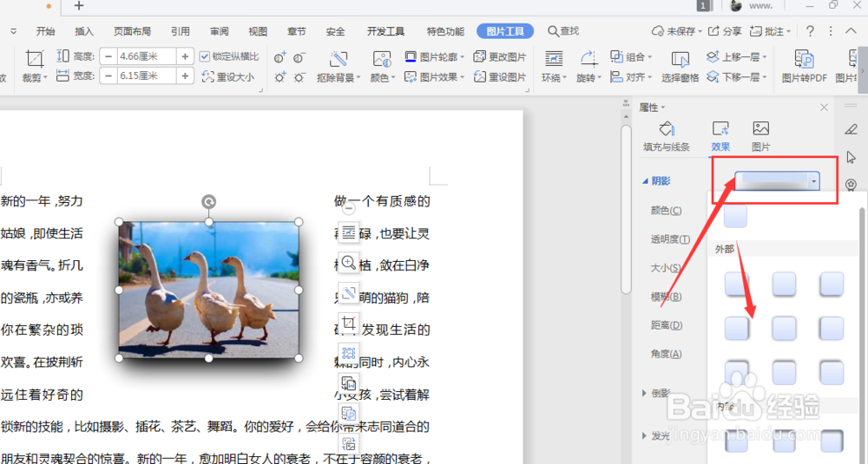Viewport: 868px width, 464px height.
Task: Click the width field showing 6.15厘米
Action: 147,75
